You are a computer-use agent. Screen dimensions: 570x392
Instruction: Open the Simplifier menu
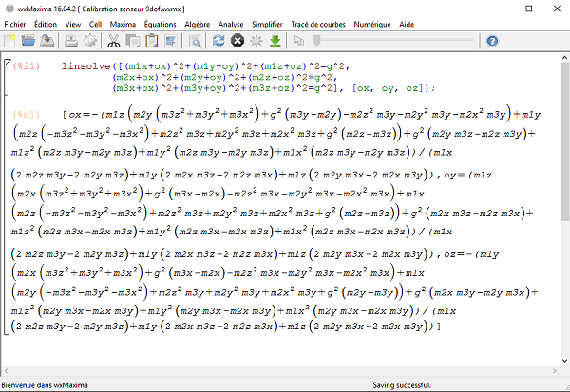(267, 25)
